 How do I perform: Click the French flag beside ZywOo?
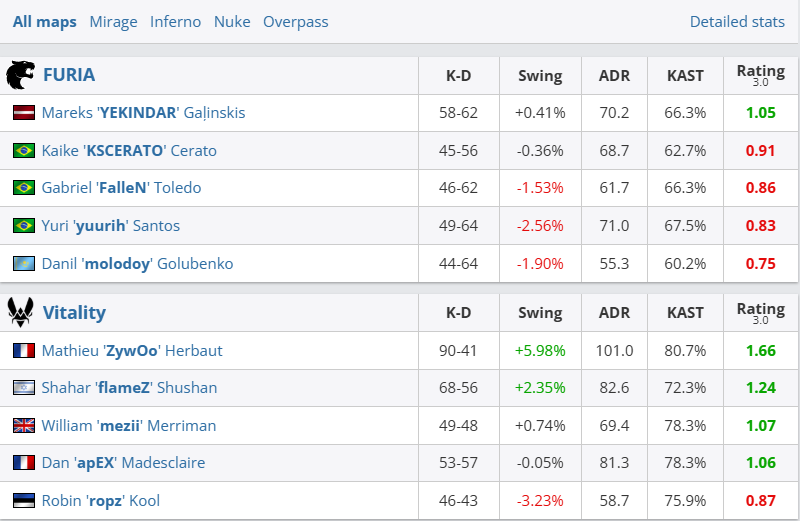24,351
